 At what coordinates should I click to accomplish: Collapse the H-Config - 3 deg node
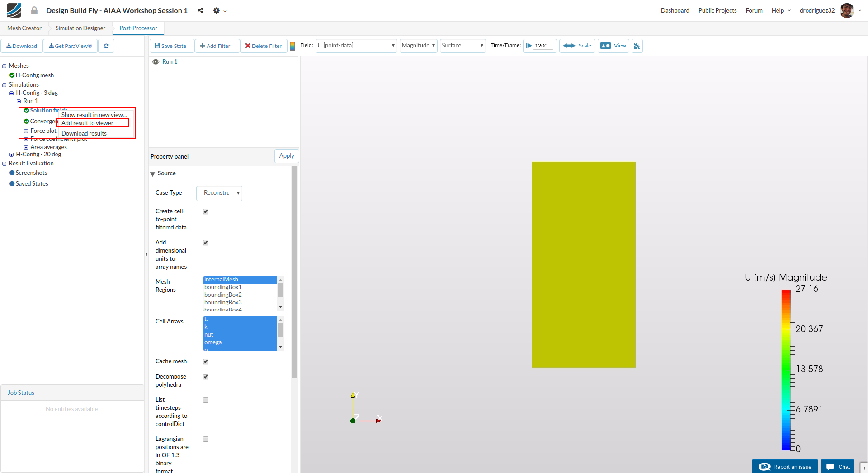11,93
